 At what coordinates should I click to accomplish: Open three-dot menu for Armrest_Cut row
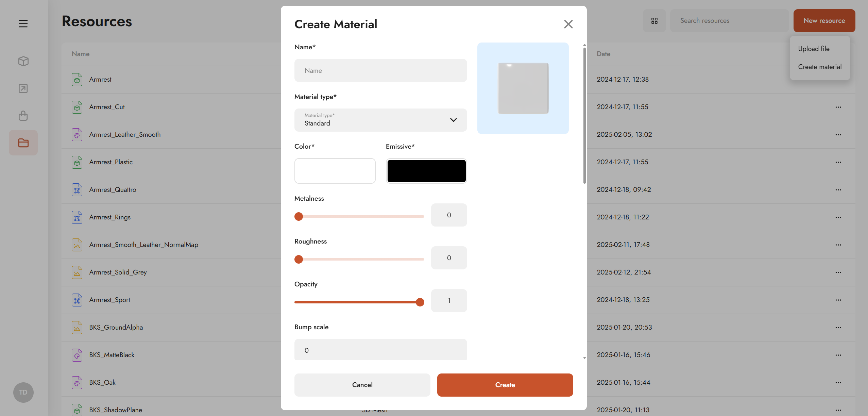pyautogui.click(x=838, y=107)
